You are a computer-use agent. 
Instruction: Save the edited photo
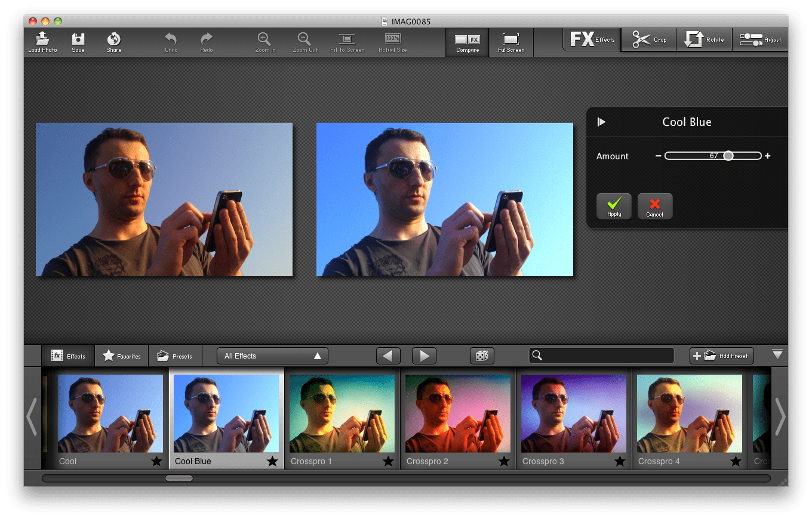[78, 41]
